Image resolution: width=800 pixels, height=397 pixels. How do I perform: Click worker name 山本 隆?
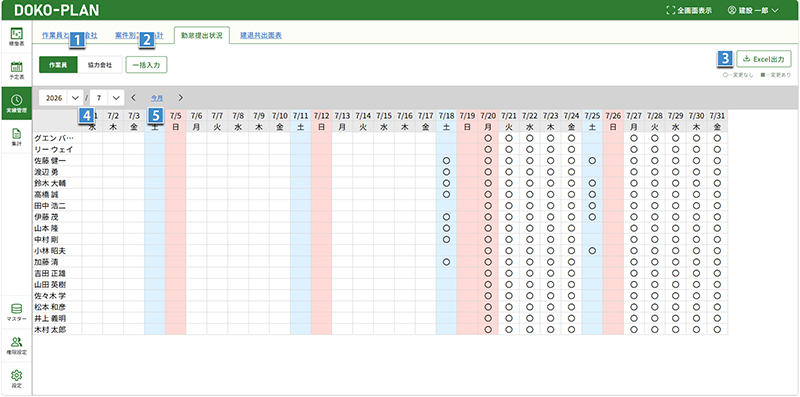[46, 228]
